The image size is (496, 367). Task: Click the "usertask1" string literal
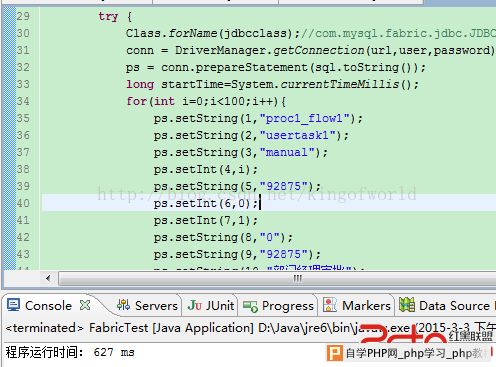298,135
